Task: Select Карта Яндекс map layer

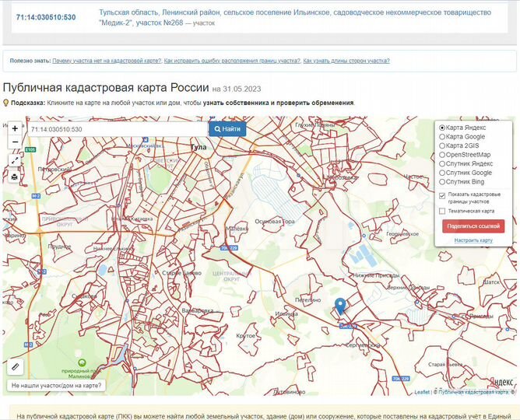Action: tap(442, 128)
